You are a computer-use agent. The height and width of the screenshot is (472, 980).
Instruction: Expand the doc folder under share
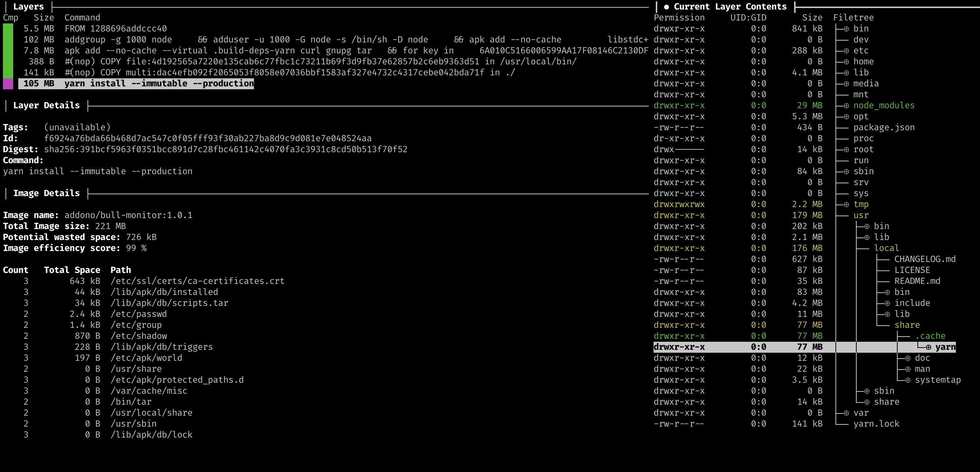pos(908,358)
